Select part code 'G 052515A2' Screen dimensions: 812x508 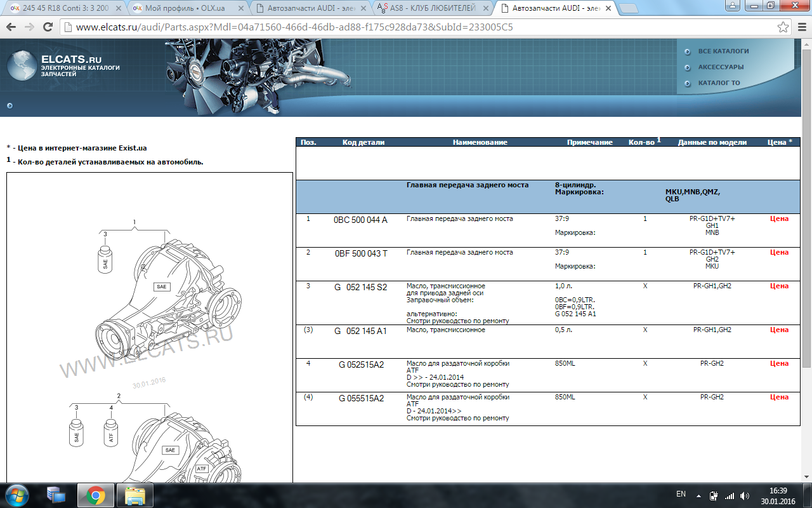pyautogui.click(x=361, y=364)
